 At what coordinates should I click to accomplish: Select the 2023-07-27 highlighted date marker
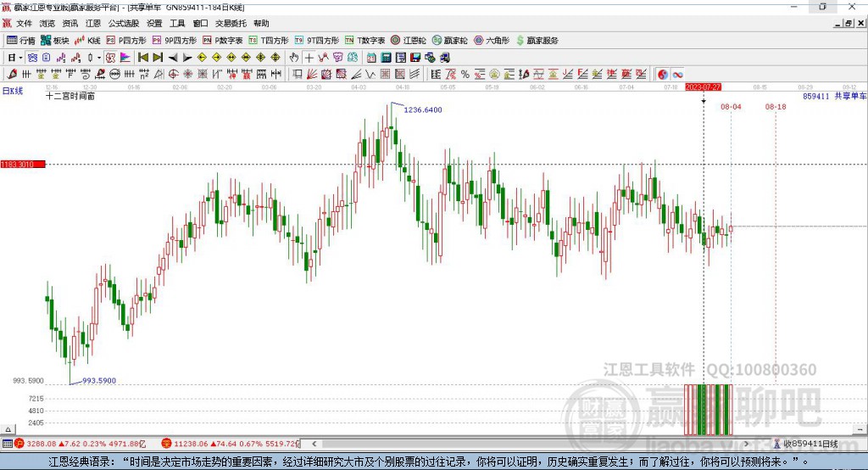click(x=703, y=87)
